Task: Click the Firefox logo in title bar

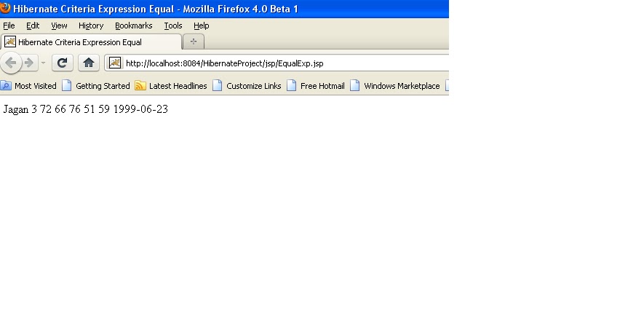Action: click(5, 8)
